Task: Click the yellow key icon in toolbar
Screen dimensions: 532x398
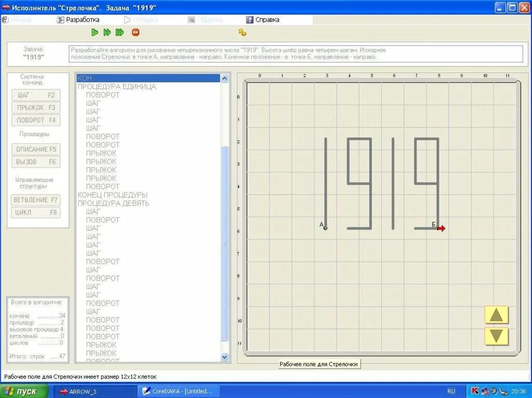Action: tap(242, 33)
